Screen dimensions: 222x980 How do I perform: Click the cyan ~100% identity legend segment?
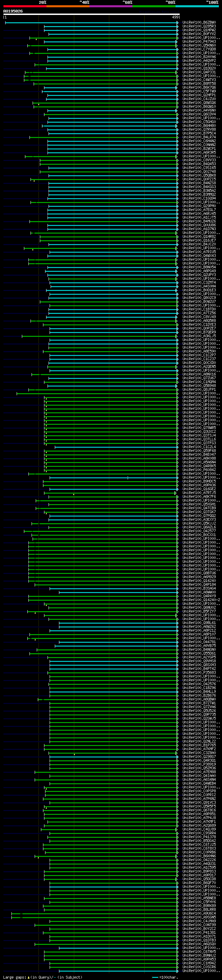click(197, 7)
